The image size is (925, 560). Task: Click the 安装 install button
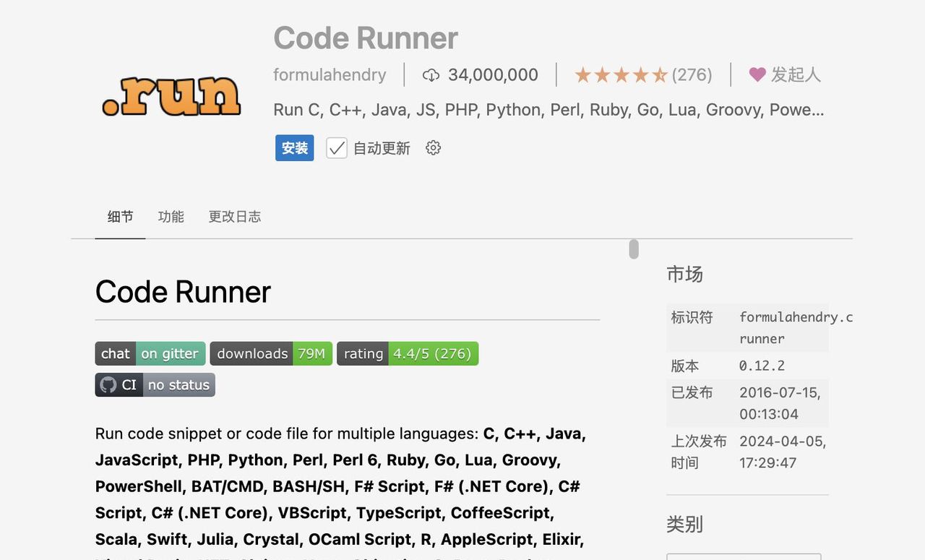[x=294, y=147]
